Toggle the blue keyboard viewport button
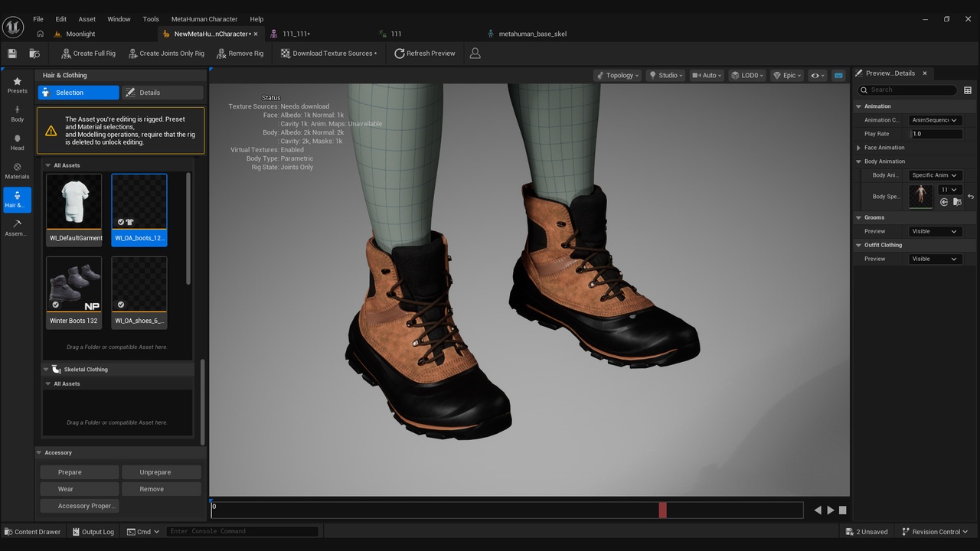 (x=838, y=75)
